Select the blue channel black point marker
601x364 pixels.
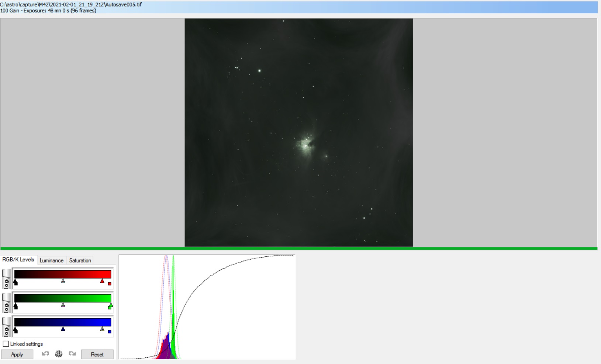tap(15, 330)
